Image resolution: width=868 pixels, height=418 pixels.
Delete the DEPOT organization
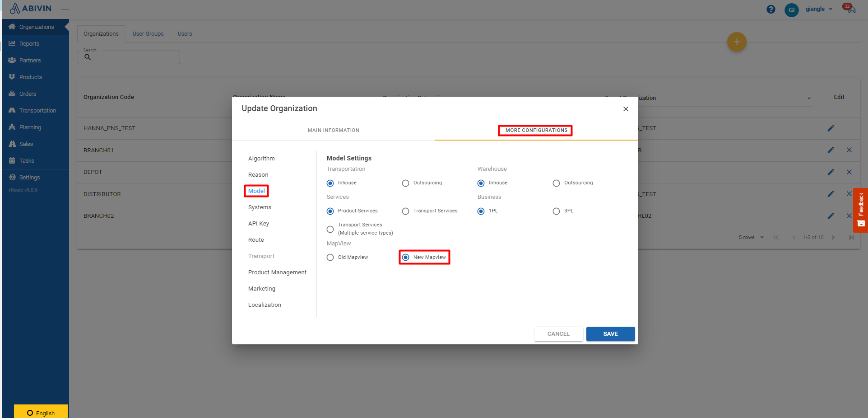(x=849, y=172)
